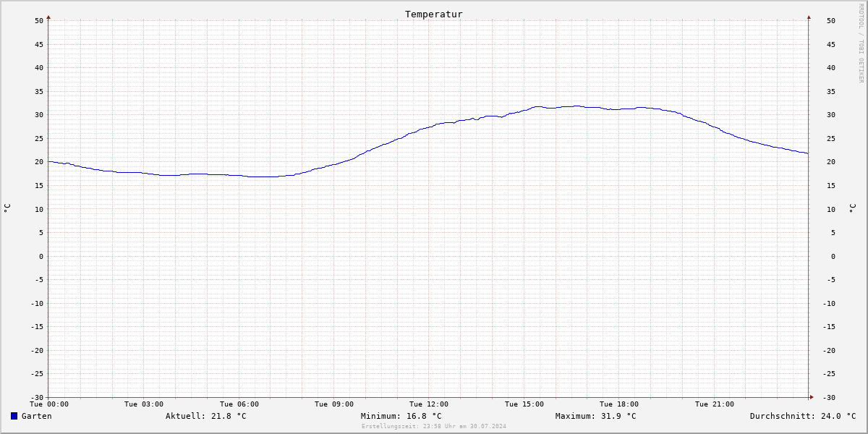Click the Tue 21:00 x-axis label
Viewport: 868px width, 434px height.
point(715,404)
